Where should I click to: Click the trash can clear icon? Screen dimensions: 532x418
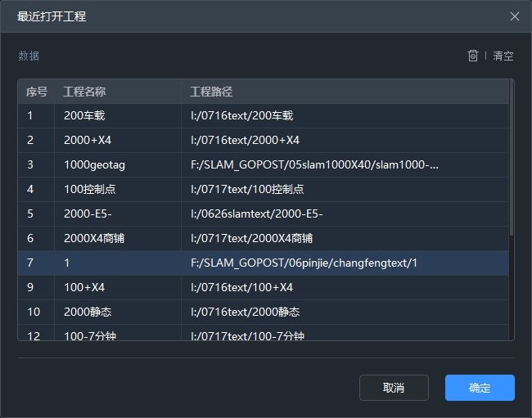pyautogui.click(x=473, y=56)
